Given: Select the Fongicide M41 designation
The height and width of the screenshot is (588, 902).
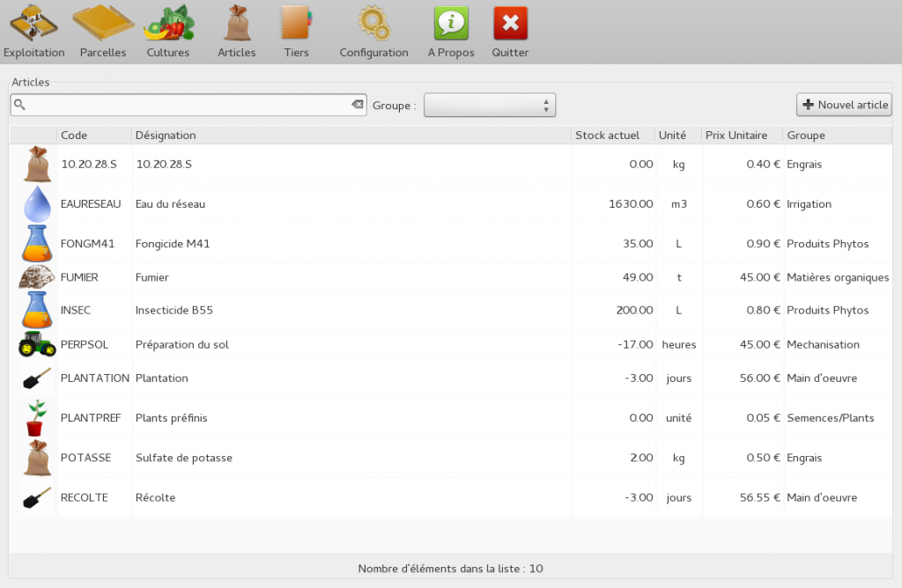Looking at the screenshot, I should pos(173,244).
